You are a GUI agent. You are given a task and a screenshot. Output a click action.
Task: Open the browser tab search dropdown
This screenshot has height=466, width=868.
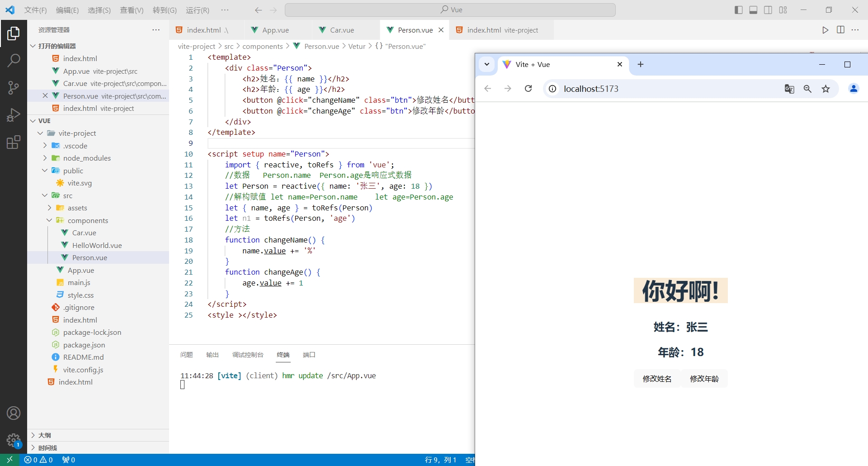(x=487, y=64)
